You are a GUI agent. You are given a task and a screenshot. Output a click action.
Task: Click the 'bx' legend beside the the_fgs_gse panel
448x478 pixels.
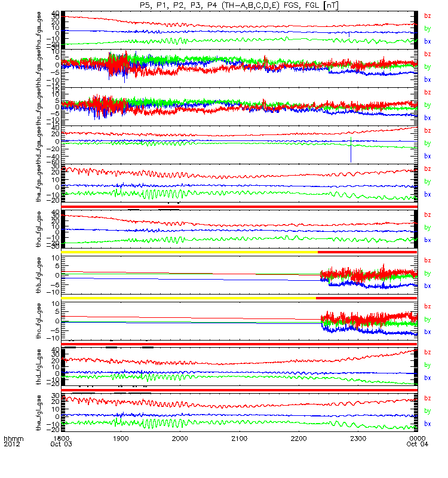point(428,195)
